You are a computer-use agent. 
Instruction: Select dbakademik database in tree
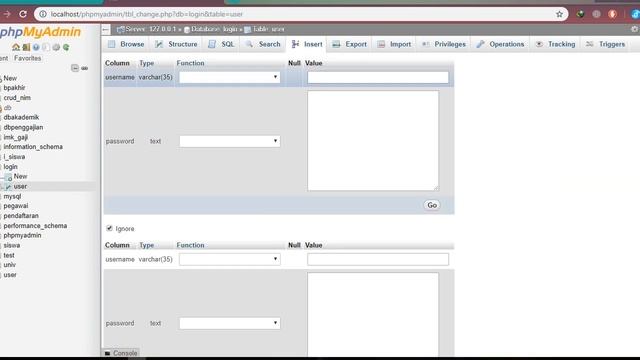point(21,117)
